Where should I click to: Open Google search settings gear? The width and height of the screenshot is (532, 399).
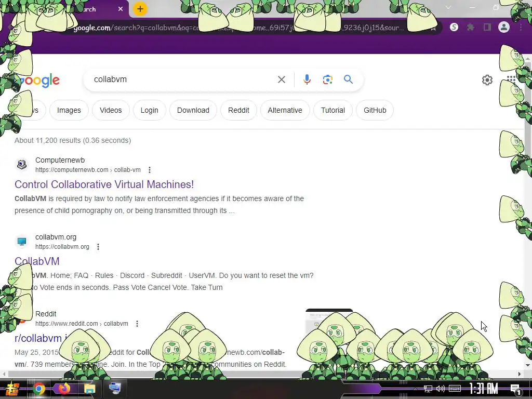pyautogui.click(x=487, y=80)
